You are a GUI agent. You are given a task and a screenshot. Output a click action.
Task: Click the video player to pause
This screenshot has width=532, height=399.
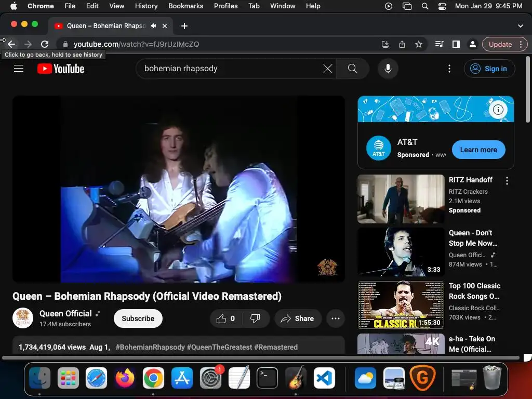[179, 189]
